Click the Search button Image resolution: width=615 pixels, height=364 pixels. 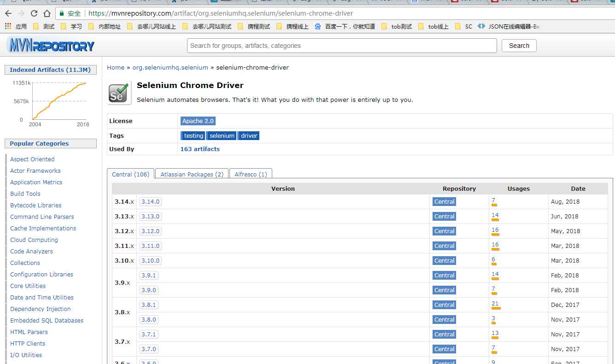coord(519,46)
